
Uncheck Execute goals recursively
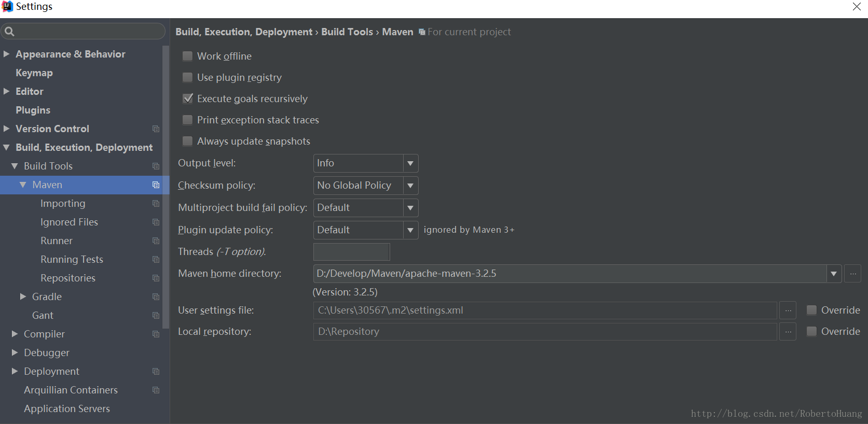tap(188, 98)
